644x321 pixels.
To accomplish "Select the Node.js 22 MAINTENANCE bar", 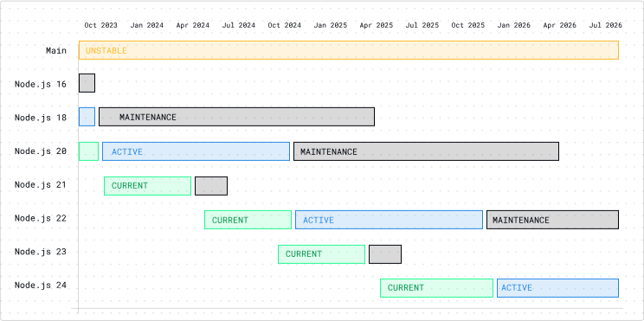I will [x=553, y=220].
